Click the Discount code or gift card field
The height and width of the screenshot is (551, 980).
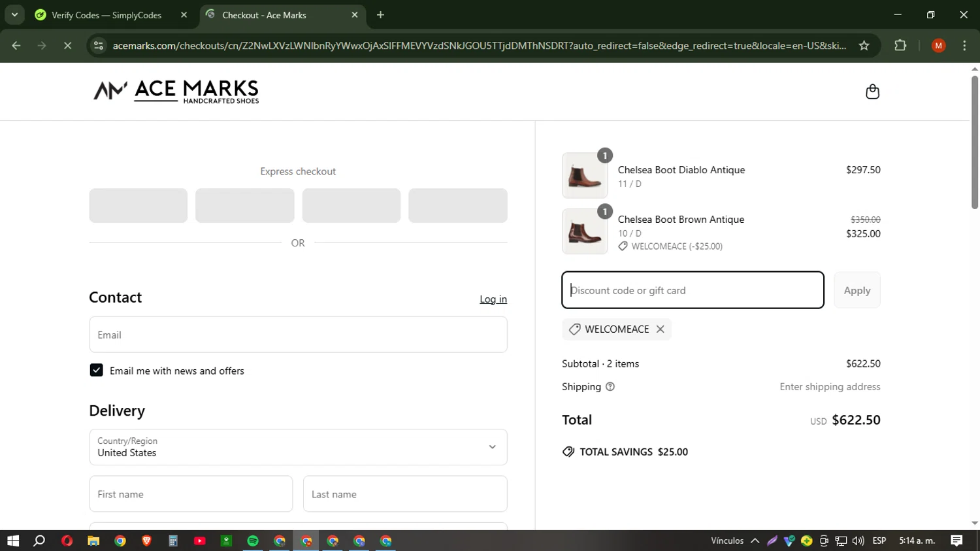click(693, 290)
